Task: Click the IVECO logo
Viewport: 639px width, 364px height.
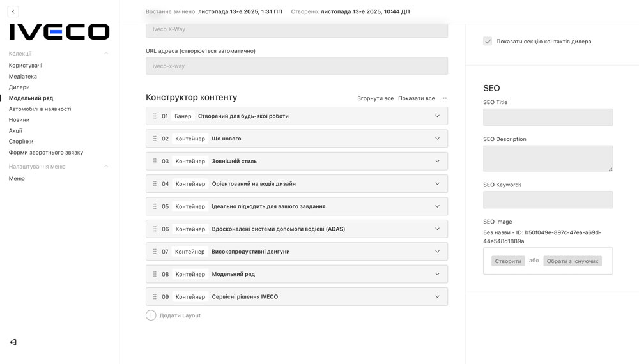Action: (x=59, y=32)
